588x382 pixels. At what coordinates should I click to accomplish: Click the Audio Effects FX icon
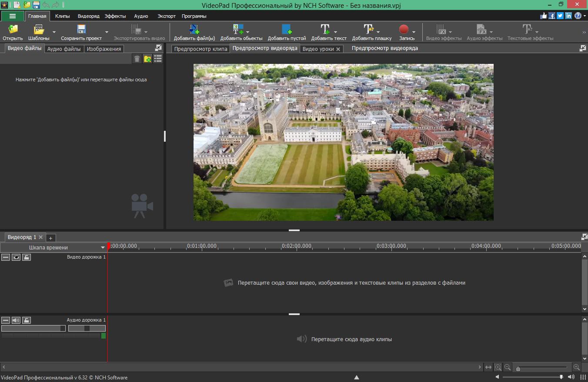click(481, 29)
